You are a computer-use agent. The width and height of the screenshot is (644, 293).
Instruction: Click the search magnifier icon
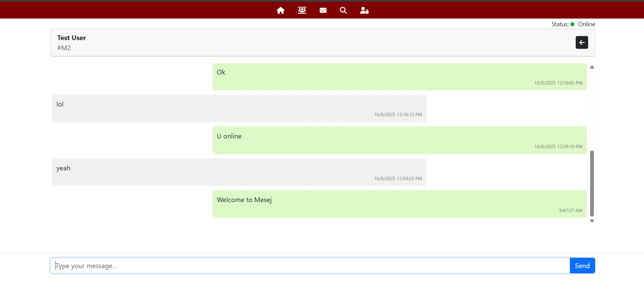[x=343, y=10]
